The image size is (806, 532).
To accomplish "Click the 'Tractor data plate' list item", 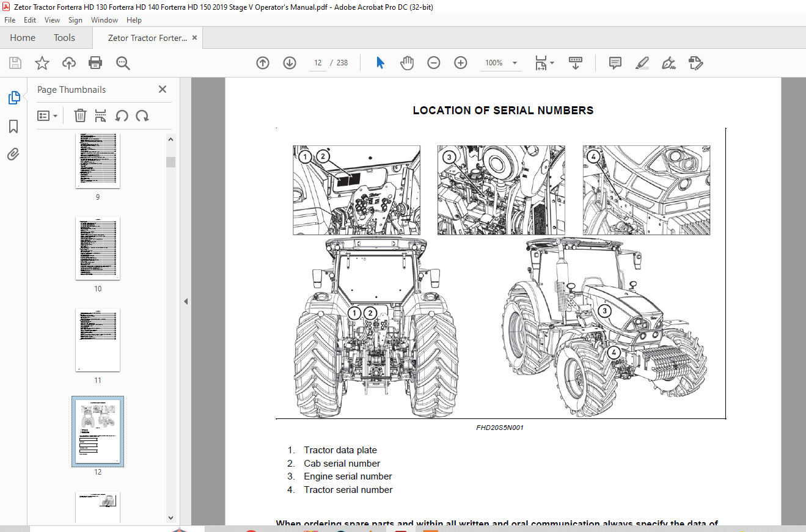I will 340,450.
